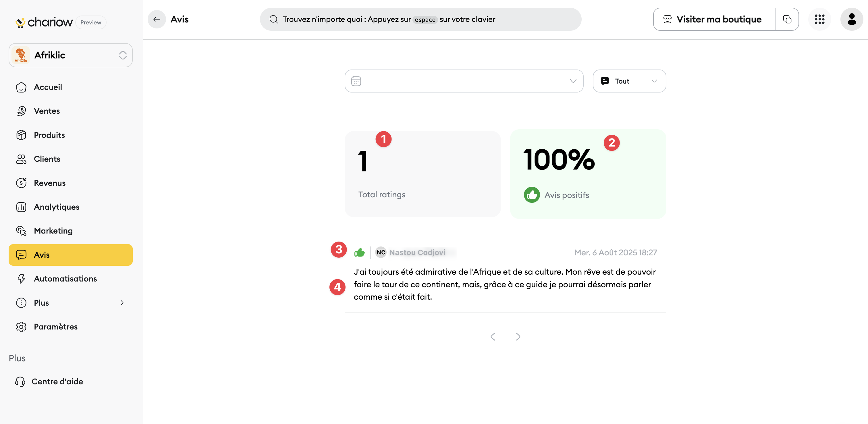Click the NC reviewer avatar badge
The height and width of the screenshot is (424, 868).
381,252
